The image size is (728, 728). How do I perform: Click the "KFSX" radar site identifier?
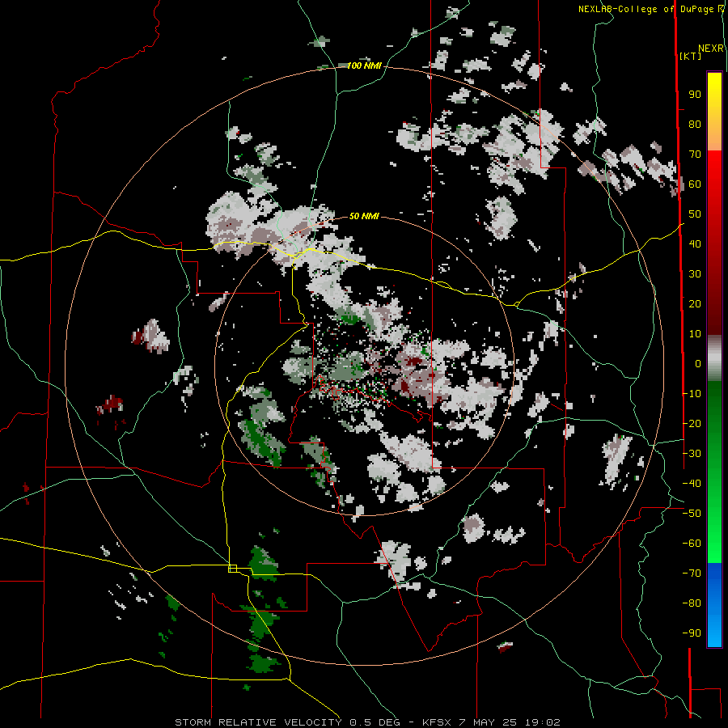(x=438, y=722)
